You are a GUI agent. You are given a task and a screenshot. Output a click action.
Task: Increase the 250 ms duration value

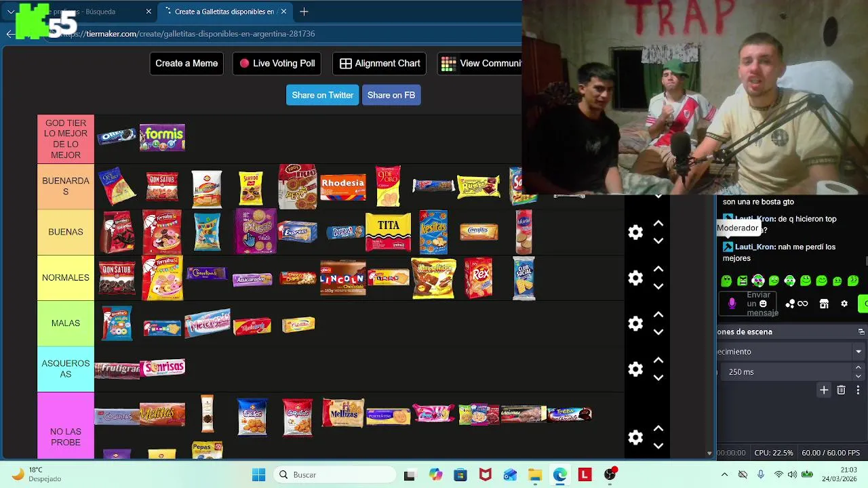[859, 367]
